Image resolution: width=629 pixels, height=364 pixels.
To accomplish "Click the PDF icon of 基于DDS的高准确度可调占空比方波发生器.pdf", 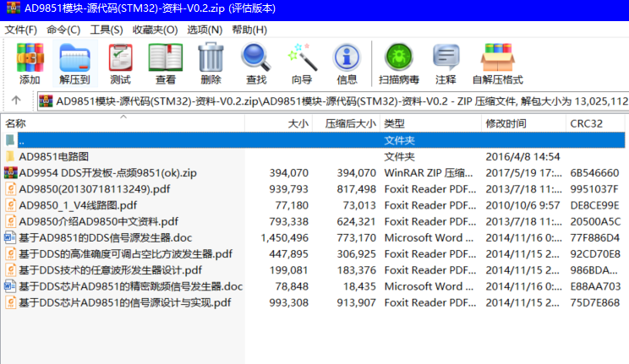I will (x=10, y=253).
